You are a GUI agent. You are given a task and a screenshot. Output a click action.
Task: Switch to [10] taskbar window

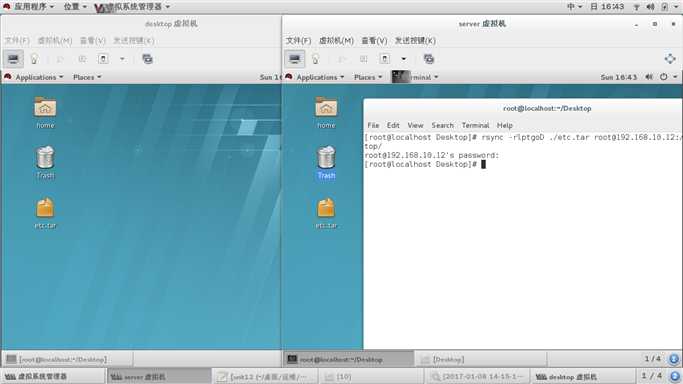pos(372,377)
